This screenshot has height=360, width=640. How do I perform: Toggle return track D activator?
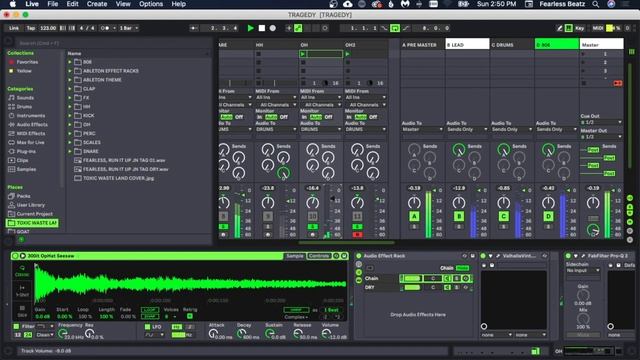[548, 216]
